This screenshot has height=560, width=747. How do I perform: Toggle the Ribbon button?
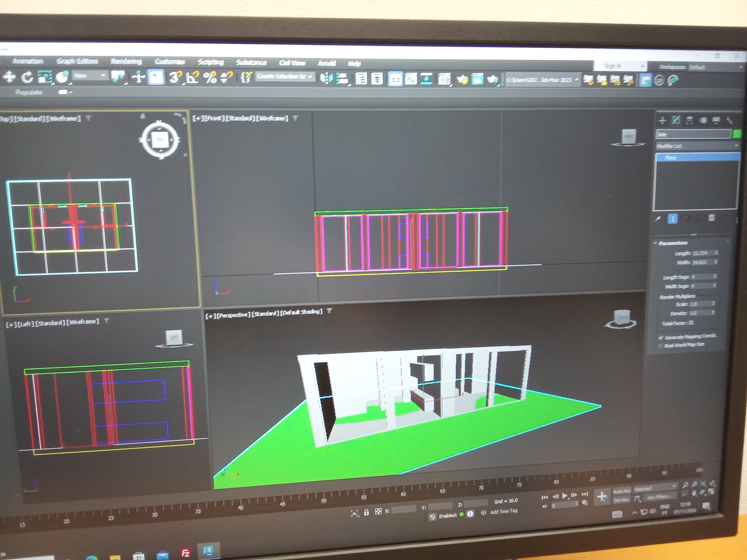point(395,79)
